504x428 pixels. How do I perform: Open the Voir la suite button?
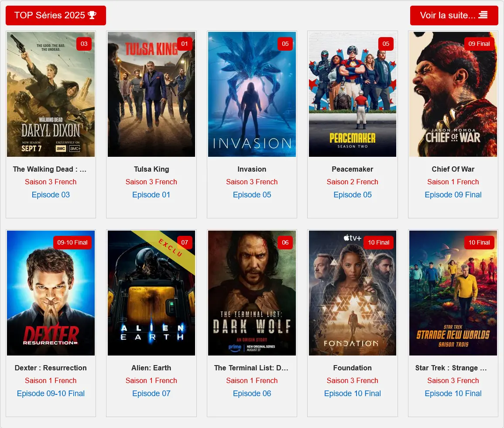454,15
